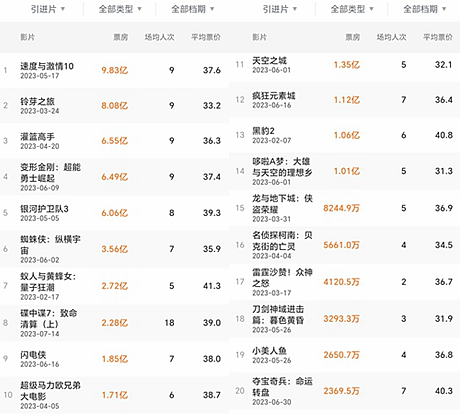Sort by the left 票房 column header
The height and width of the screenshot is (414, 460).
click(121, 37)
